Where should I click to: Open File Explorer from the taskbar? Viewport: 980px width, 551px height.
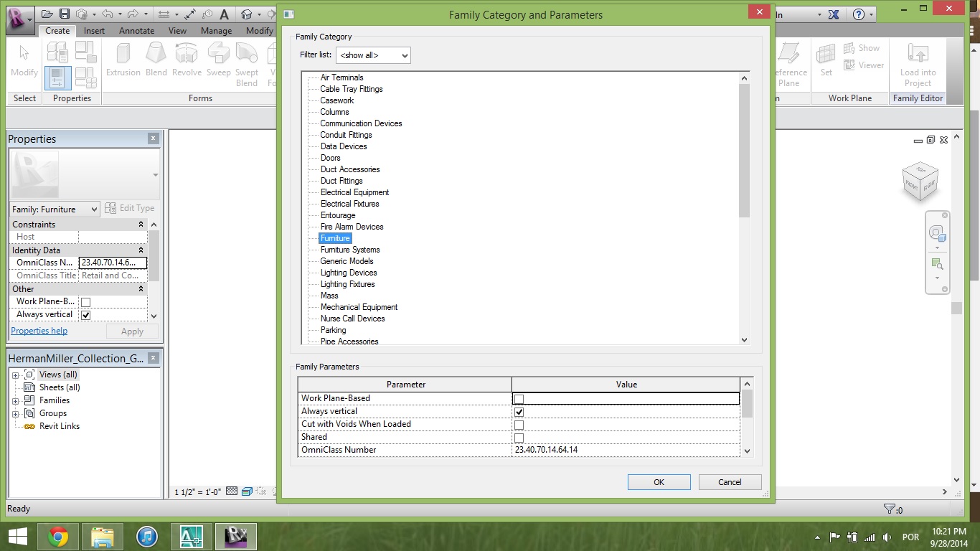pos(103,537)
